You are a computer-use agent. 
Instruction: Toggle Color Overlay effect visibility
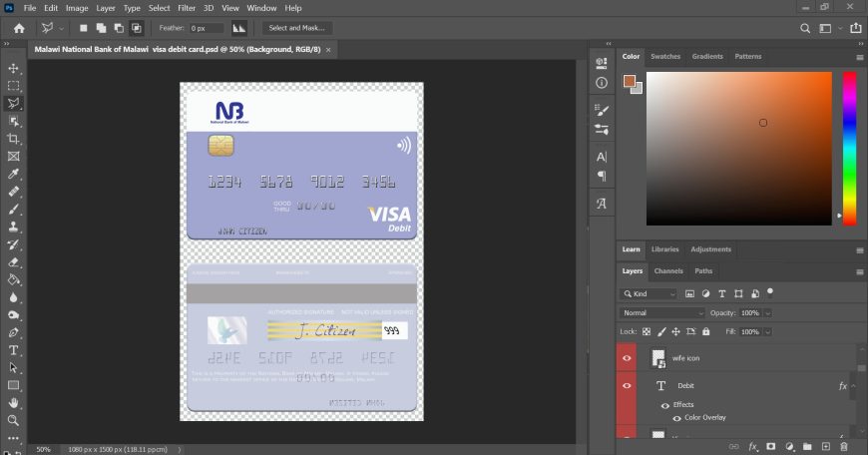676,418
